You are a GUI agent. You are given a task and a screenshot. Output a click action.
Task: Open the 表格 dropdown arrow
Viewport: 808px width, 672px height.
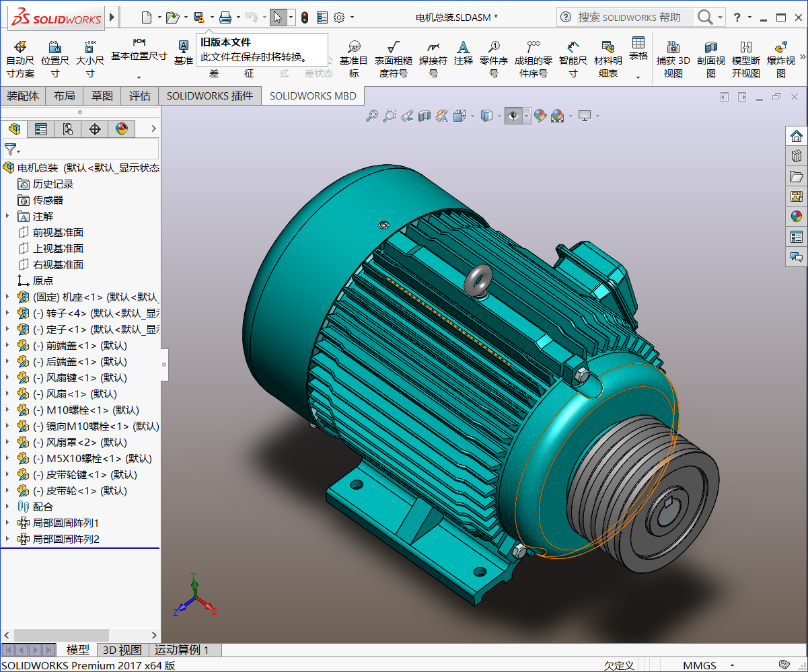[x=638, y=77]
